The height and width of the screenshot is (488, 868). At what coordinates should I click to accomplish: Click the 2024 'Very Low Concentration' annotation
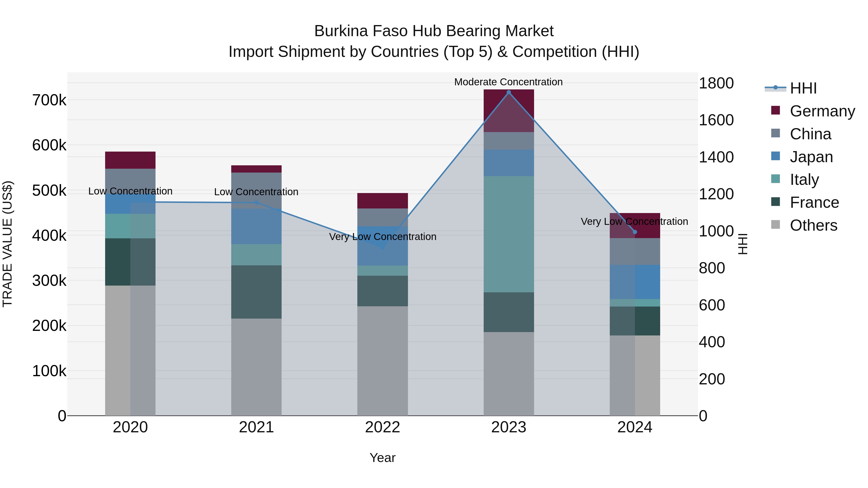(635, 221)
